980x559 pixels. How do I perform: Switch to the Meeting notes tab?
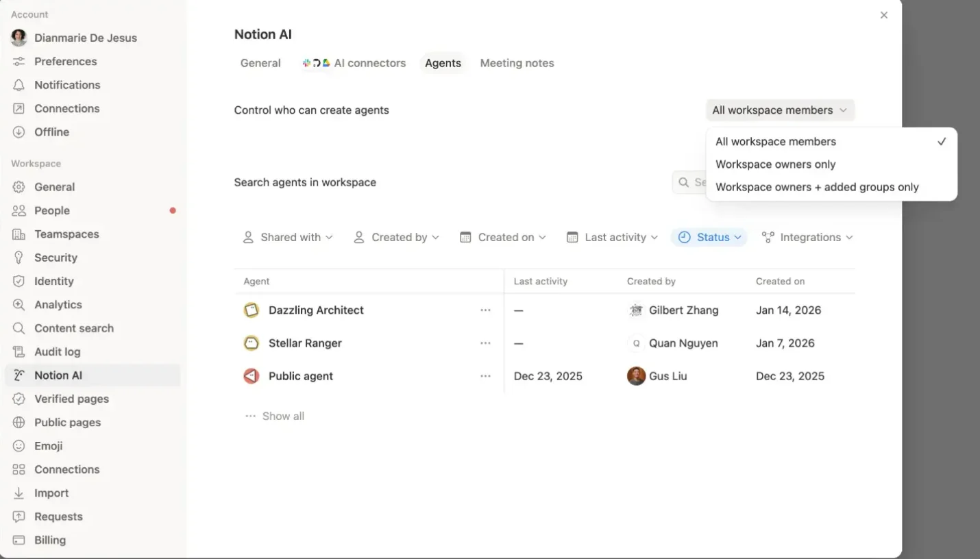[x=517, y=63]
